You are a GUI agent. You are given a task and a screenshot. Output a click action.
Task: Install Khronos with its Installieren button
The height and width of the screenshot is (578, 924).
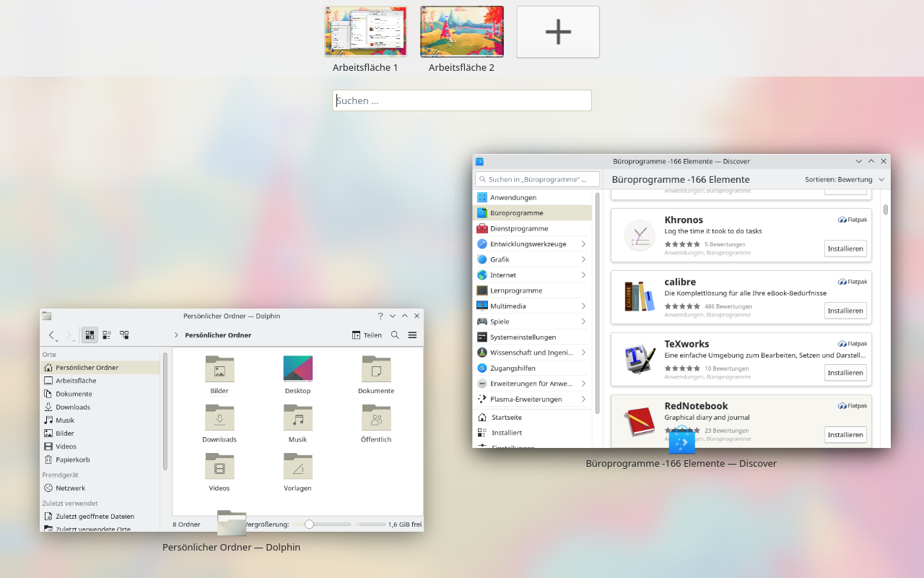click(845, 249)
